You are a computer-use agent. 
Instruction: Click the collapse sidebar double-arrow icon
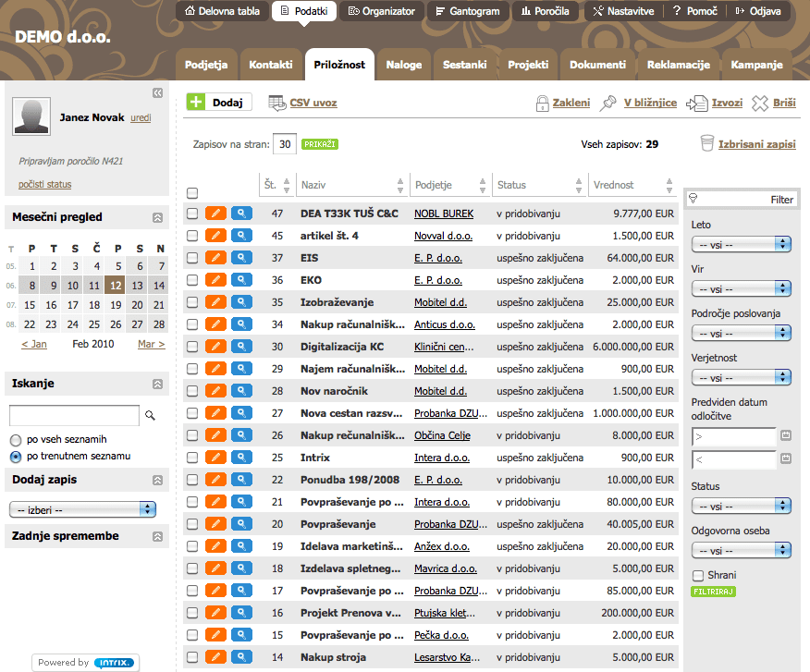pyautogui.click(x=157, y=92)
